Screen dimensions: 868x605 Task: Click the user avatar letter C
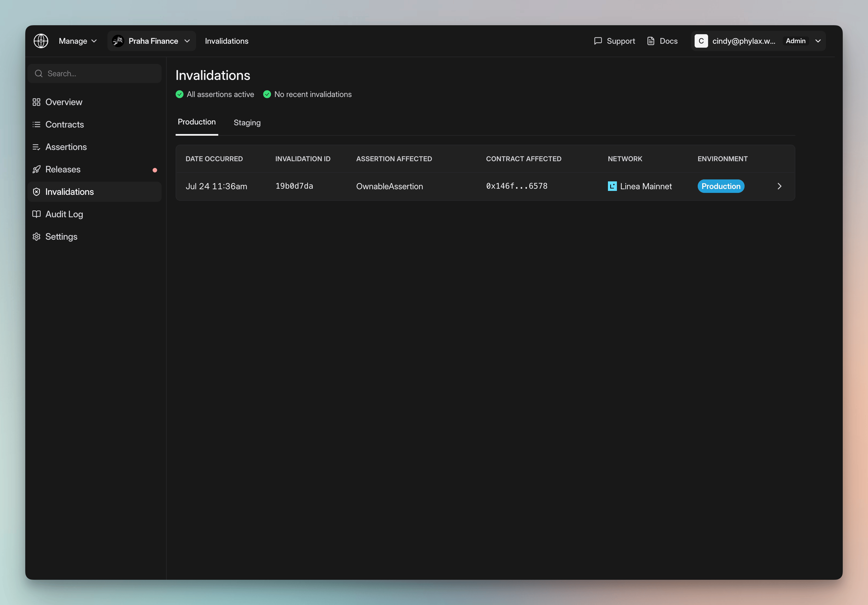(x=701, y=41)
